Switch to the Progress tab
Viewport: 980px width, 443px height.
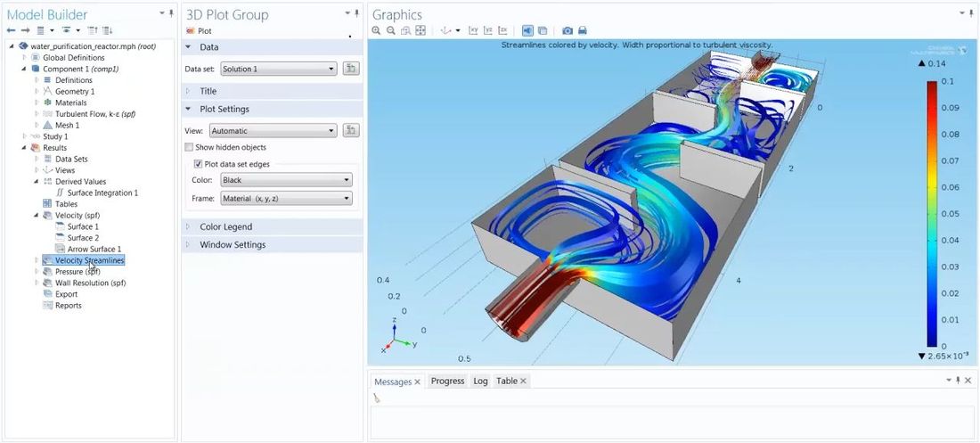tap(447, 381)
